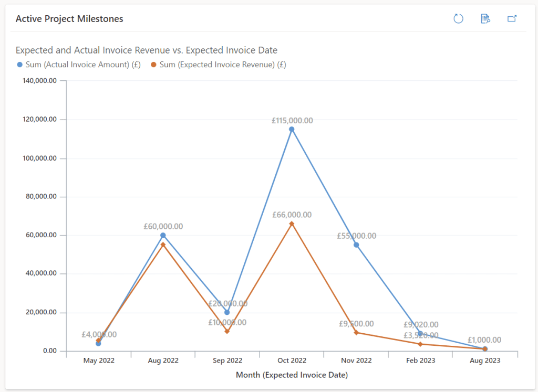The width and height of the screenshot is (538, 392).
Task: Click the chart title Expected and Actual Invoice Revenue
Action: [146, 50]
